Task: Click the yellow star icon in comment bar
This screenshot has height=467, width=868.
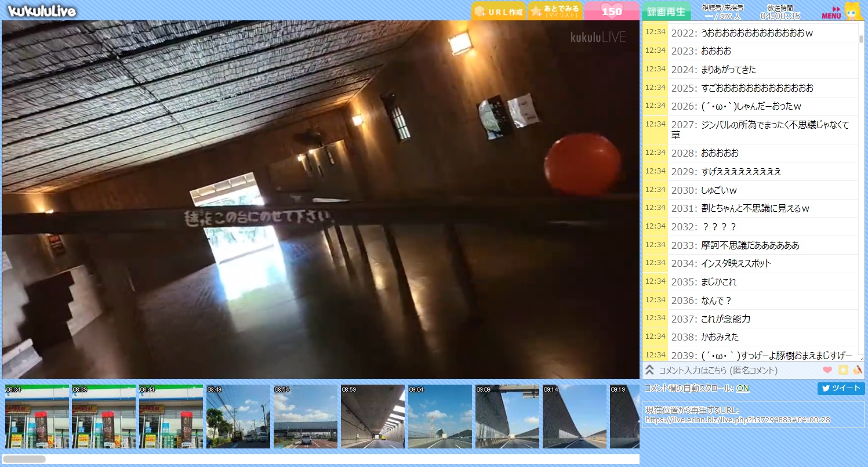Action: coord(843,370)
